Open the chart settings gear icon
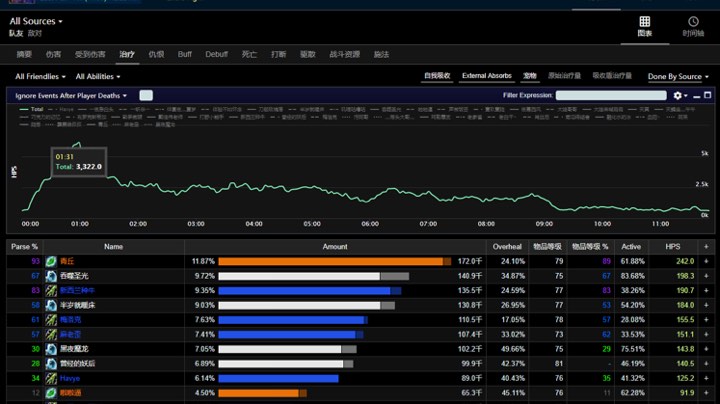This screenshot has width=720, height=404. tap(677, 95)
